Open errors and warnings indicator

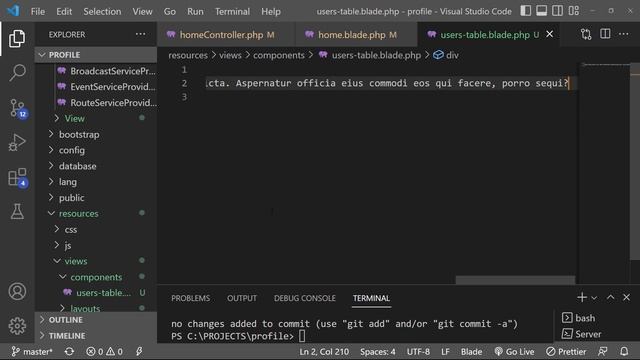point(104,351)
